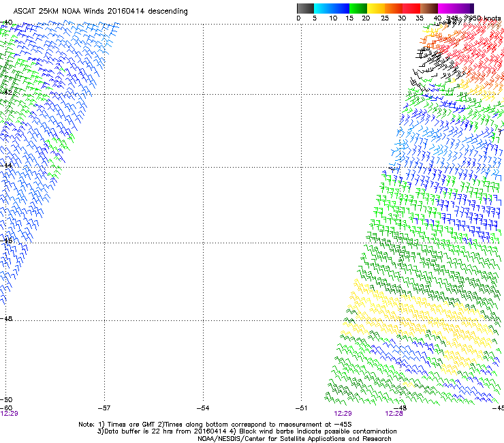Click the -57 longitude axis label
The width and height of the screenshot is (504, 443).
(x=104, y=408)
